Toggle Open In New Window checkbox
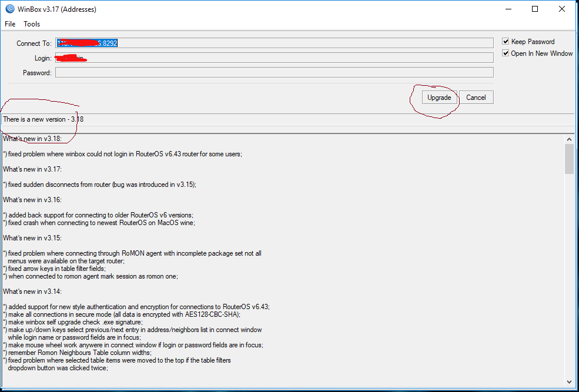Image resolution: width=579 pixels, height=392 pixels. 506,53
